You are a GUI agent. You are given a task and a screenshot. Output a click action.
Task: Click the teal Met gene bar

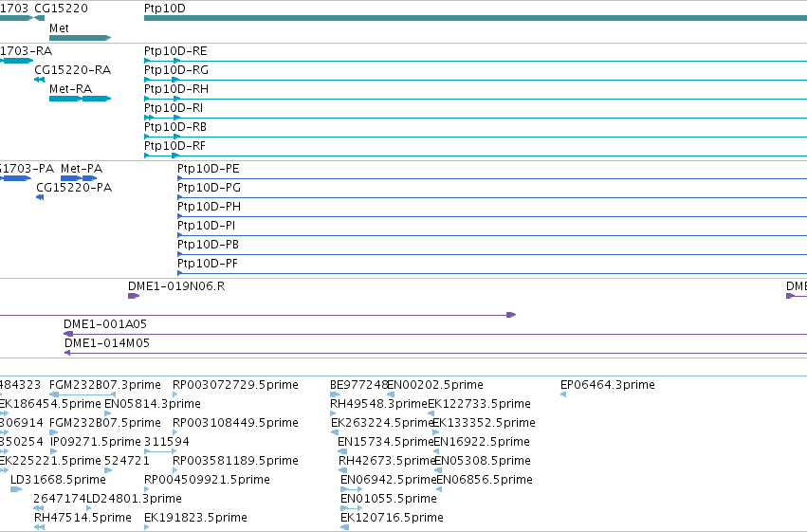pyautogui.click(x=80, y=38)
